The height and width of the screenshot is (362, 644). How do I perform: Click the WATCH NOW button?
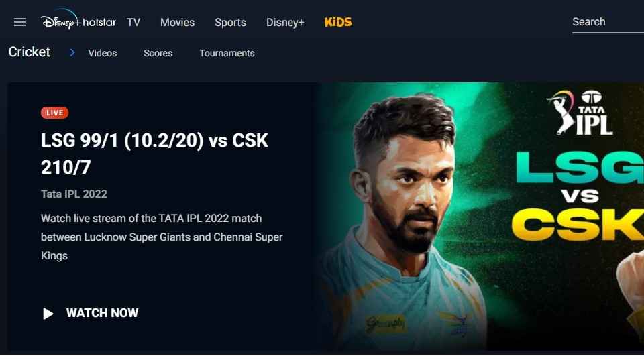pyautogui.click(x=91, y=313)
